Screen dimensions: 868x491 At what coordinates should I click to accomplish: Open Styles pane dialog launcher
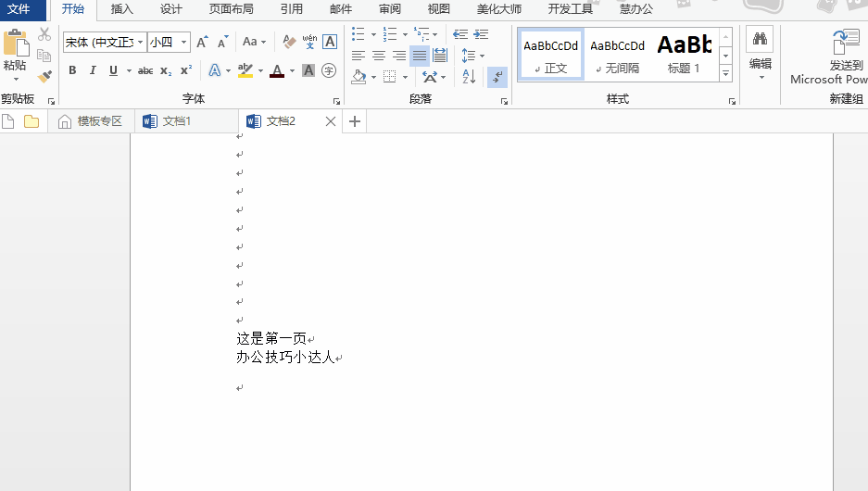732,101
